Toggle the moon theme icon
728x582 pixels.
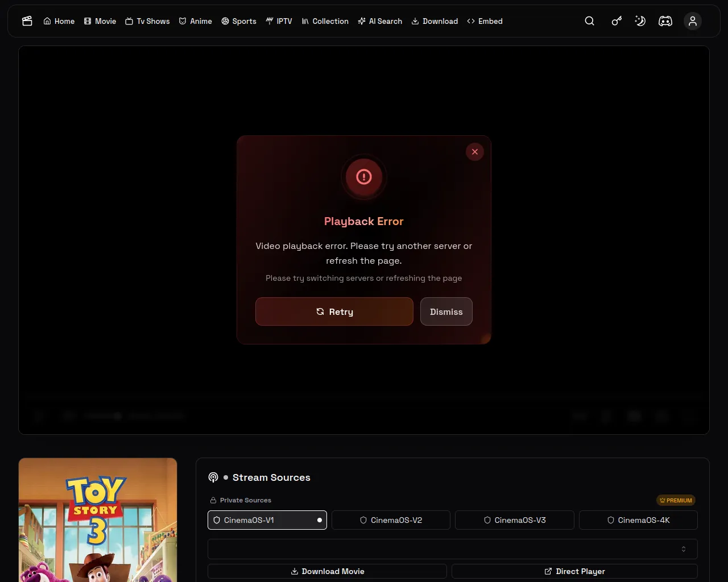tap(640, 21)
